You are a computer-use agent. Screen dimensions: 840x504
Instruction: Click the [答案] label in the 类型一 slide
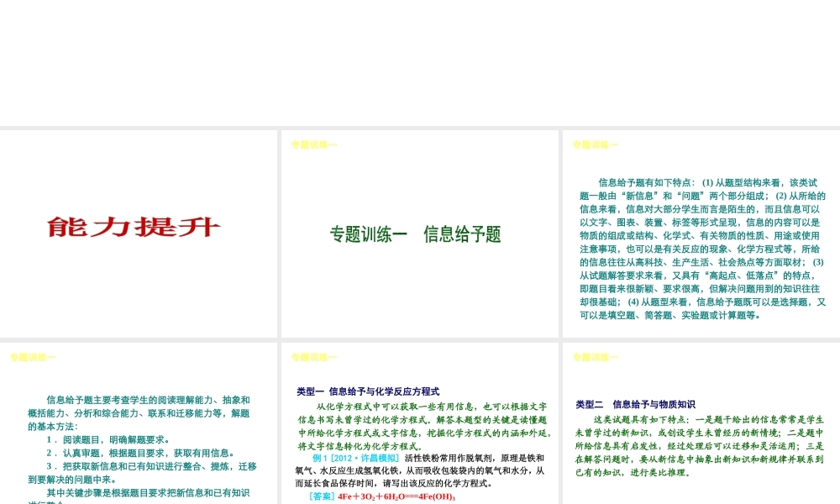[x=322, y=496]
